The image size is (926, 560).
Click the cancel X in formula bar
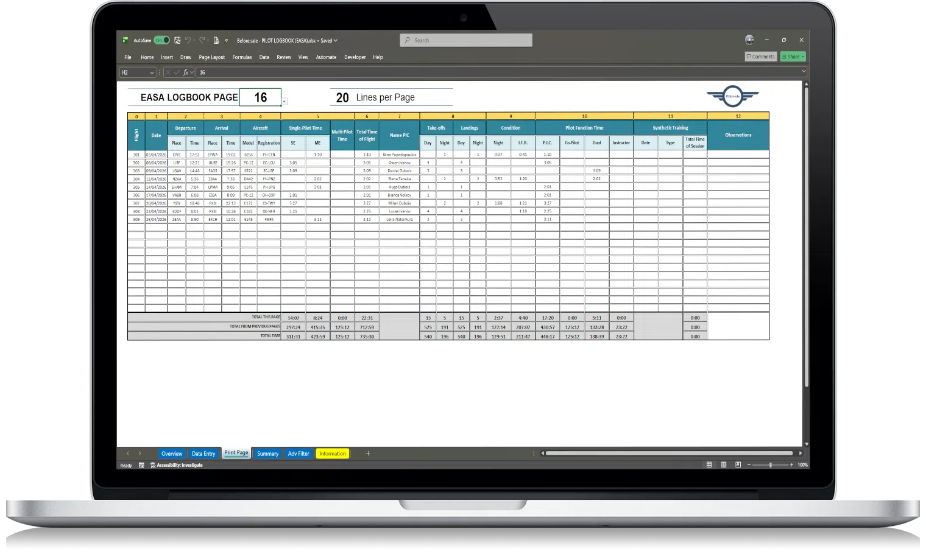click(x=169, y=72)
